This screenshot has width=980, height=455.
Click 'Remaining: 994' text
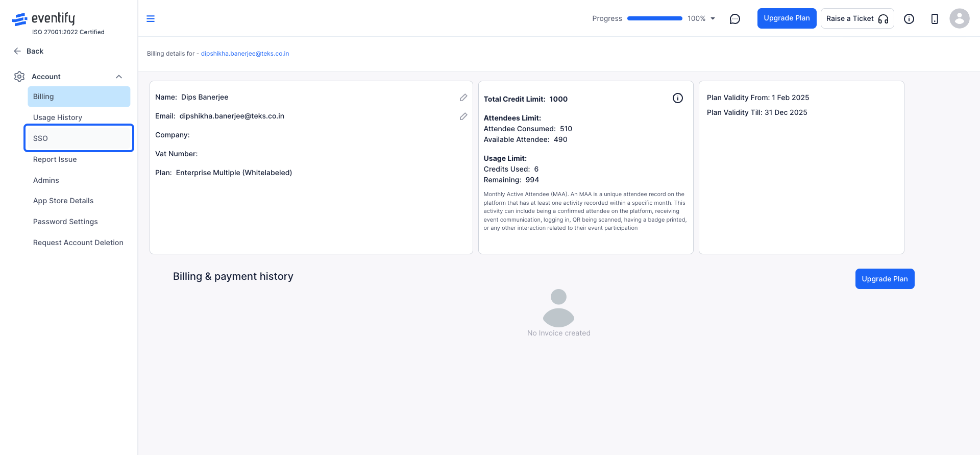(511, 180)
